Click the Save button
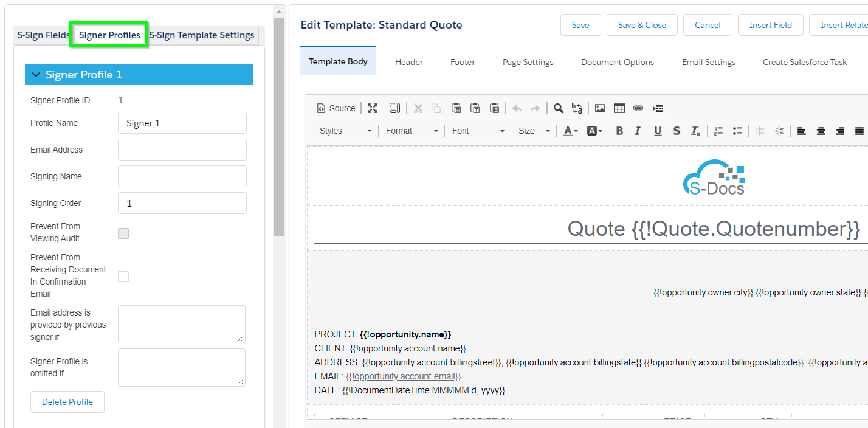The width and height of the screenshot is (868, 428). click(580, 25)
